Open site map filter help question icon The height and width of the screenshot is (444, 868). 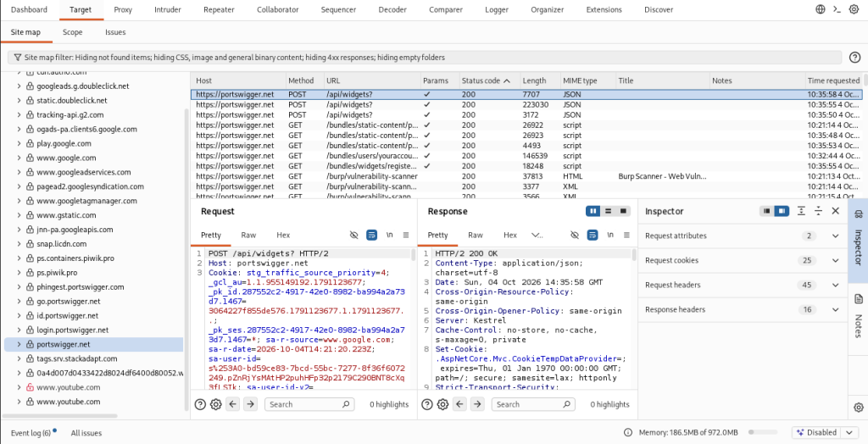pyautogui.click(x=854, y=57)
